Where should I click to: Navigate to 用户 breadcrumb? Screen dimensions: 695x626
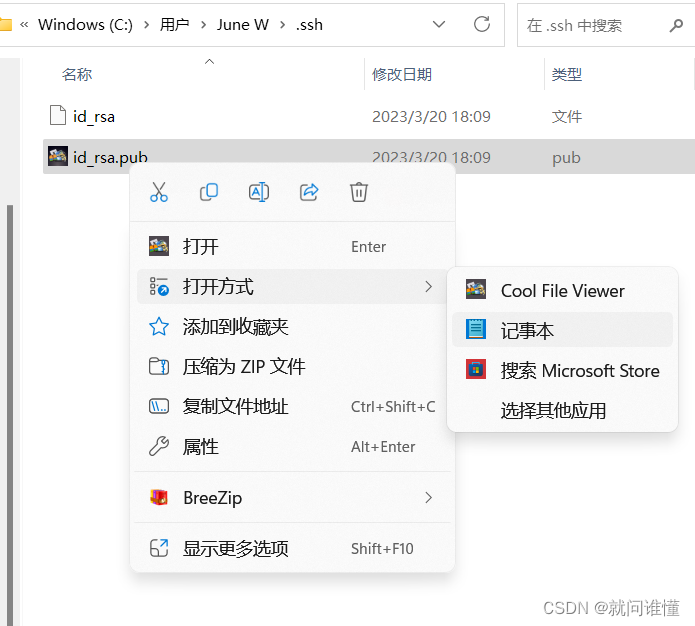click(x=175, y=24)
